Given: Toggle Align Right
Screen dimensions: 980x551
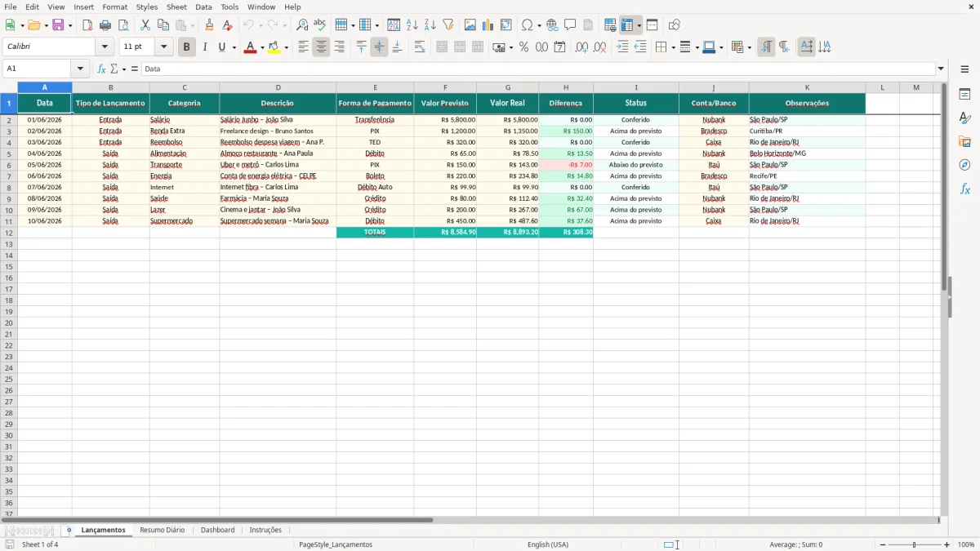Looking at the screenshot, I should (339, 47).
